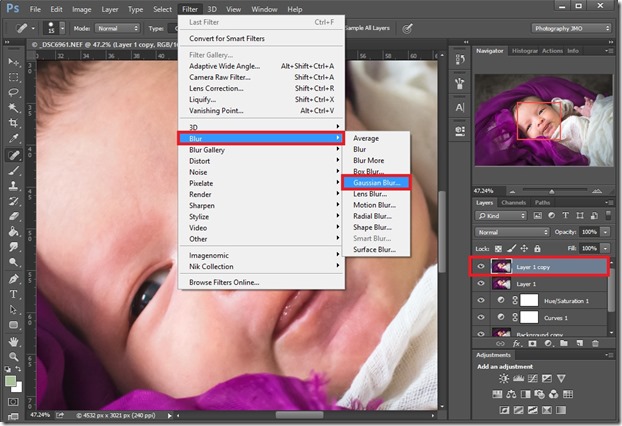This screenshot has height=426, width=622.
Task: Open the layer blending mode dropdown
Action: pyautogui.click(x=512, y=232)
